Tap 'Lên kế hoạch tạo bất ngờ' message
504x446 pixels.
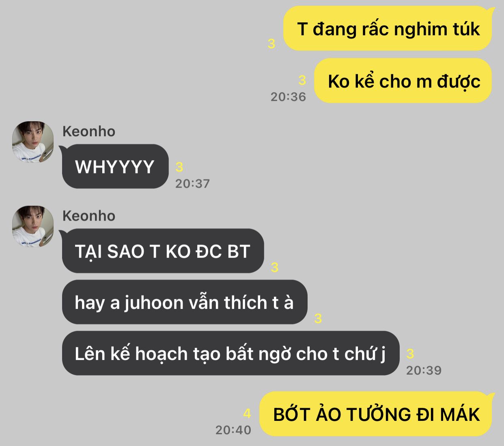[230, 353]
